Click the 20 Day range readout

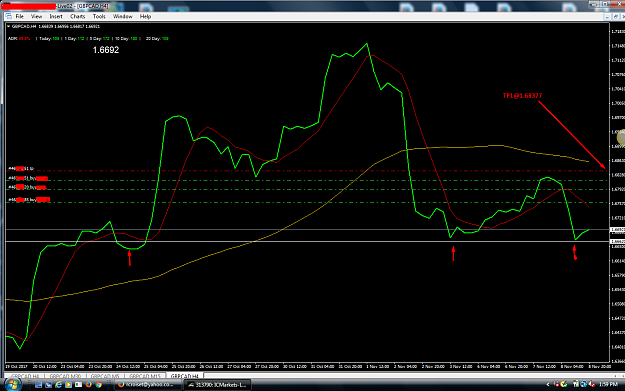coord(157,39)
